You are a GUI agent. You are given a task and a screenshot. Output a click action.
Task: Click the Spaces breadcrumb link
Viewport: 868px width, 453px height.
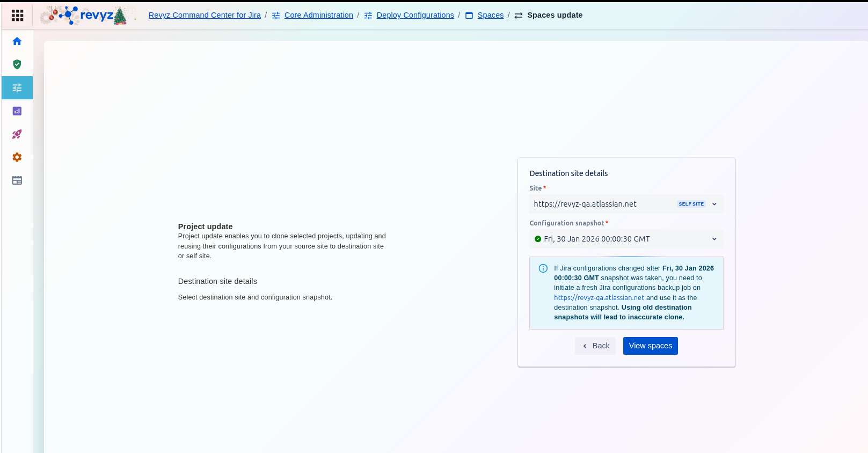click(x=490, y=15)
